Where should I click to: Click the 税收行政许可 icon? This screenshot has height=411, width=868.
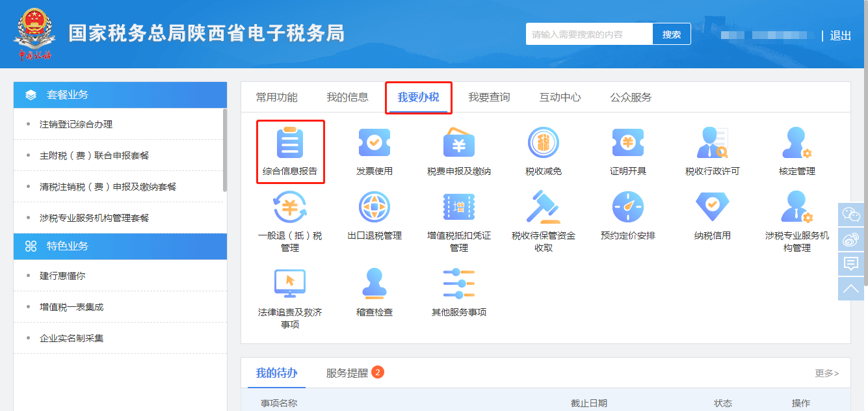pos(713,144)
